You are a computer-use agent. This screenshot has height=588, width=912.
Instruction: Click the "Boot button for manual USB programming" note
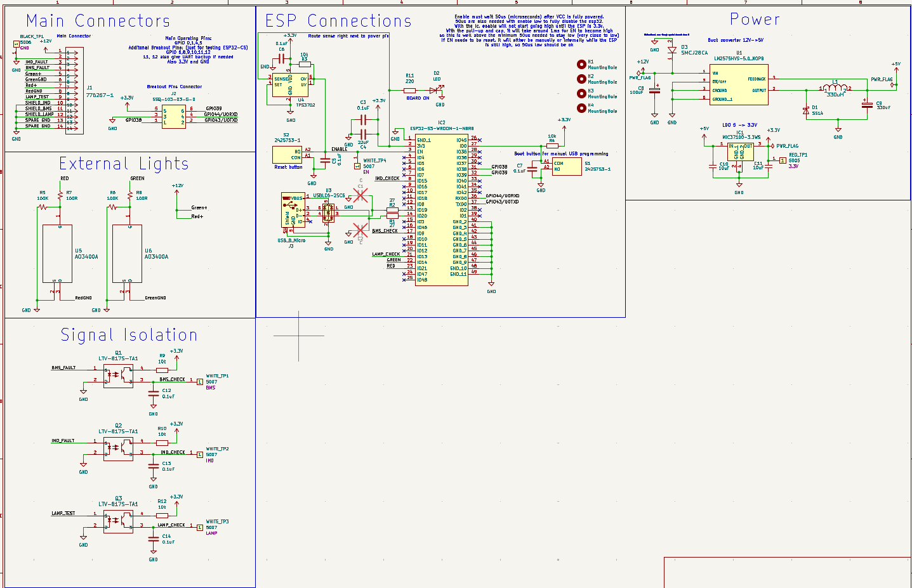[561, 154]
